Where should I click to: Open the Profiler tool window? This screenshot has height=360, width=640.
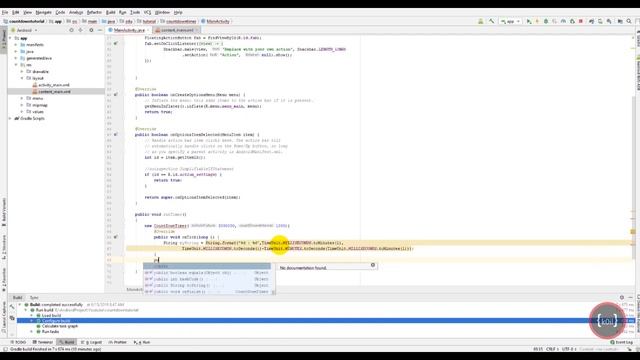(118, 342)
